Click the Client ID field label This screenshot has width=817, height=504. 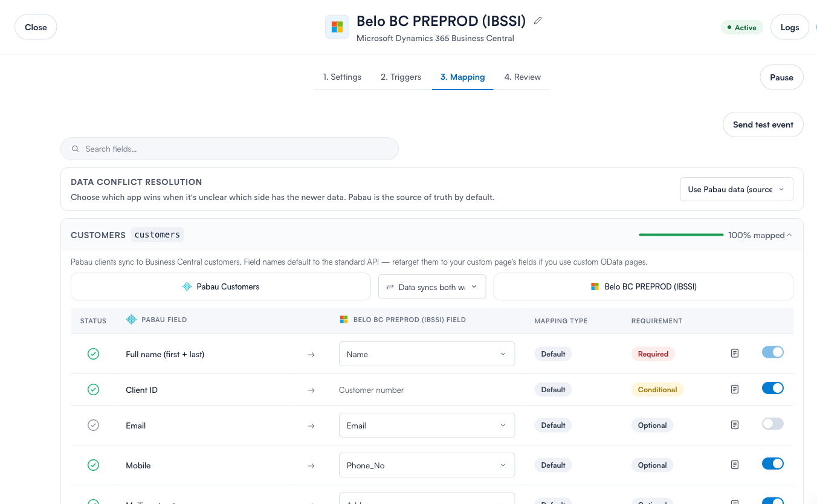click(x=142, y=390)
